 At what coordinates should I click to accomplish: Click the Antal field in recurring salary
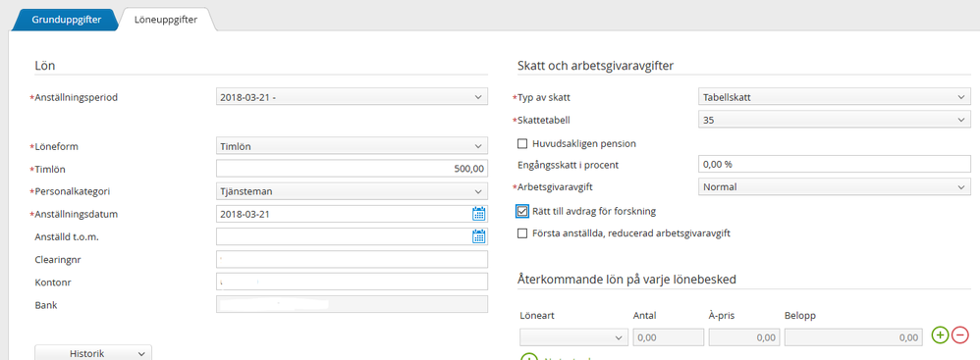pyautogui.click(x=668, y=337)
